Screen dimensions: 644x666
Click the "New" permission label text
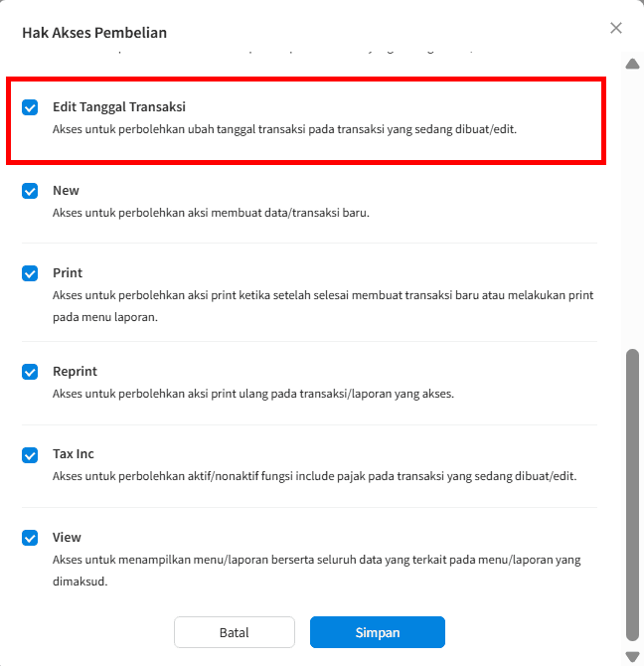click(66, 191)
